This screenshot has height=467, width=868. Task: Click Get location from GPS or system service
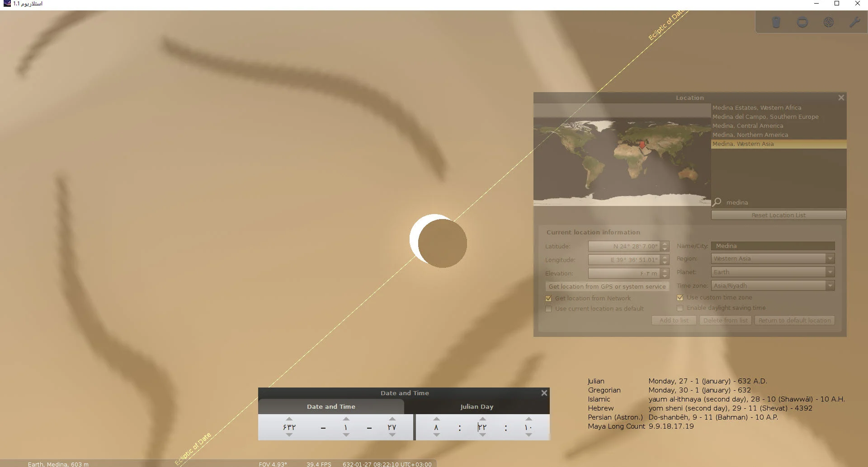coord(607,286)
